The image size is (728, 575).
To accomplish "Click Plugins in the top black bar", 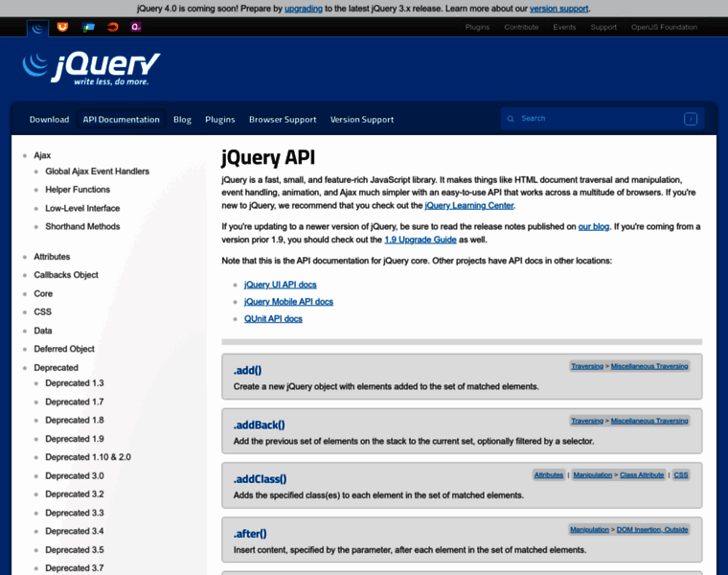I will (477, 27).
